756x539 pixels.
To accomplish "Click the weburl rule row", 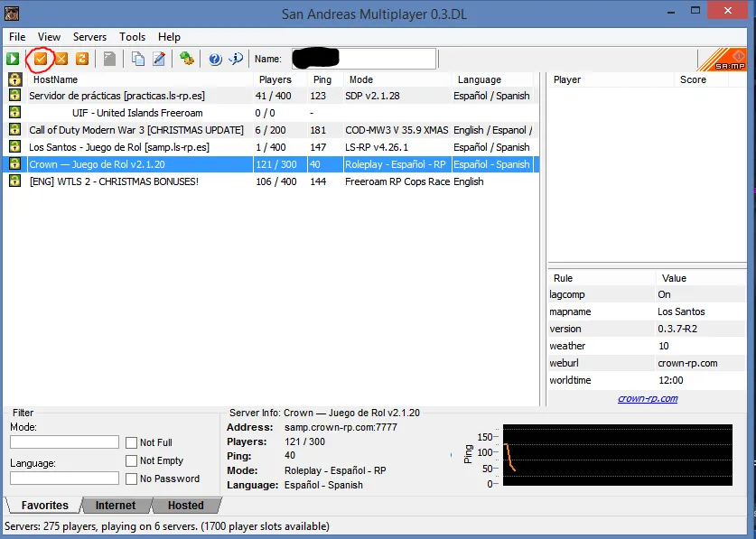I will click(647, 363).
